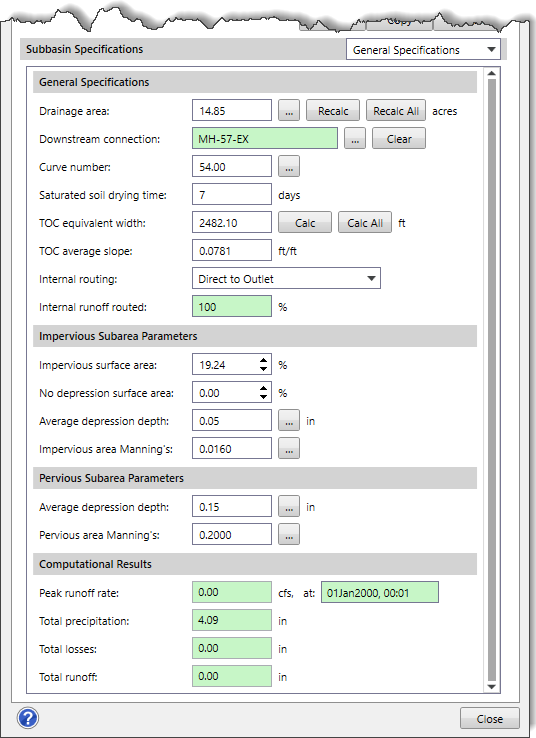
Task: Open the ellipsis browse button for Downstream connection
Action: click(x=355, y=139)
